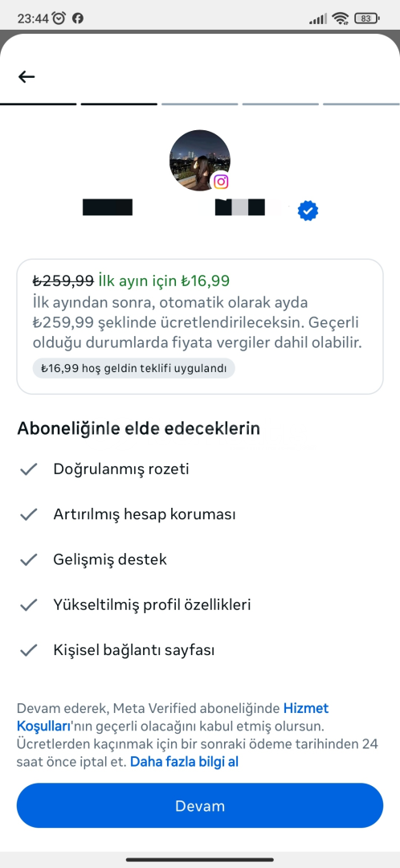The image size is (400, 868).
Task: Tap the checkmark beside Doğrulanmış rozeti
Action: (28, 469)
